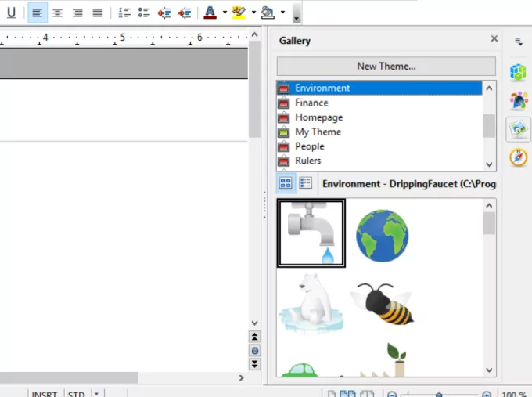Select My Theme in gallery list
Image resolution: width=532 pixels, height=397 pixels.
coord(379,132)
